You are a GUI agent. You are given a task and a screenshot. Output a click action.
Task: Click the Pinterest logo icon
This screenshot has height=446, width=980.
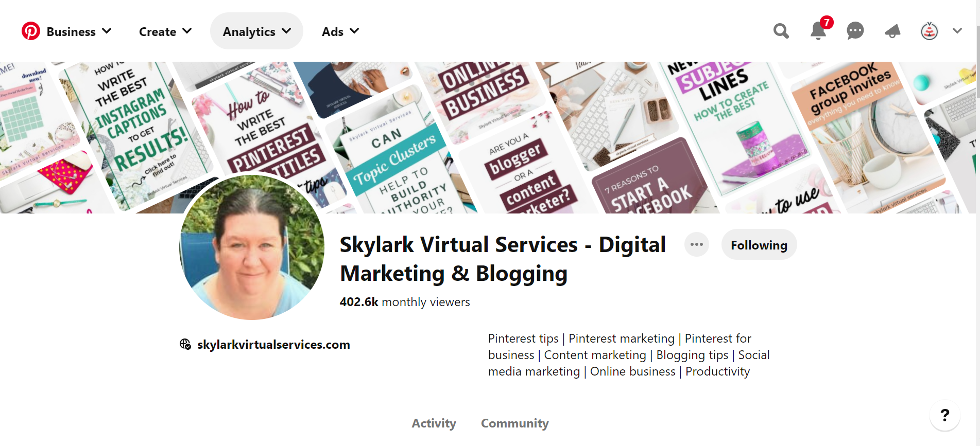[x=31, y=31]
